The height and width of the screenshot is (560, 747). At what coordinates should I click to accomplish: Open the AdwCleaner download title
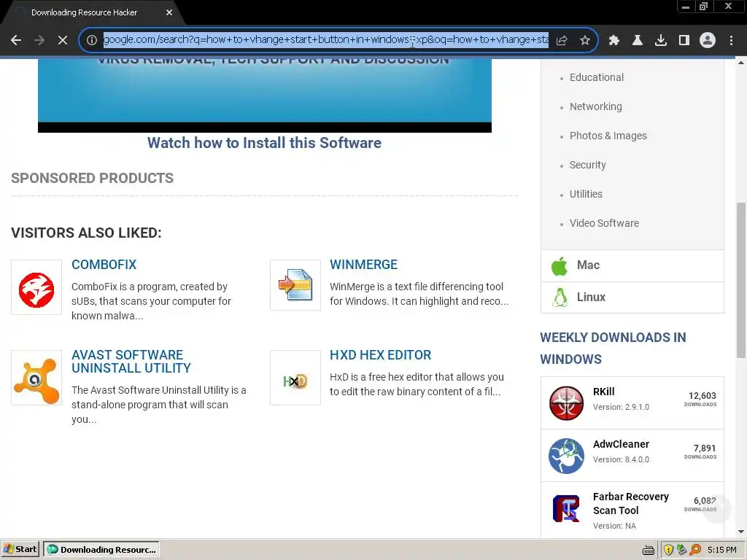click(x=621, y=444)
